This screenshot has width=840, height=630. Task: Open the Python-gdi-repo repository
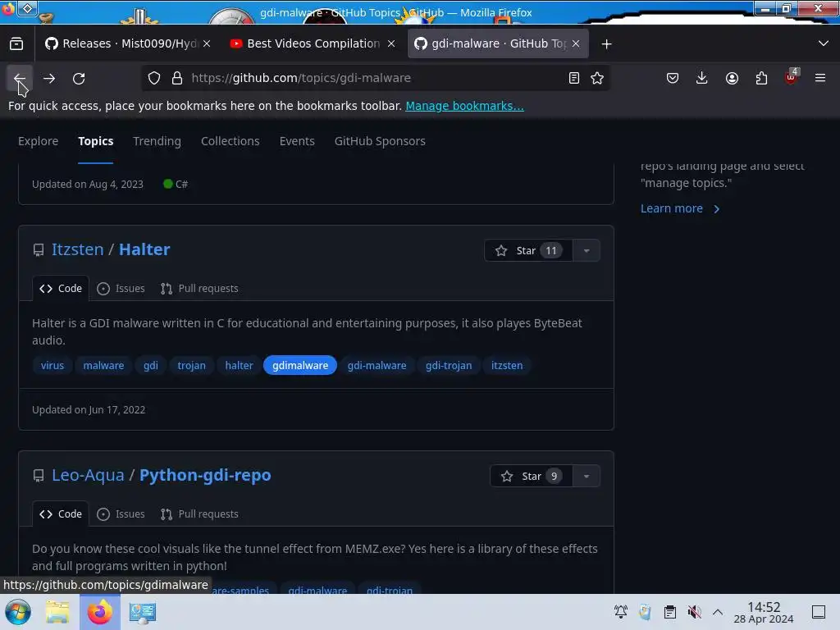205,475
